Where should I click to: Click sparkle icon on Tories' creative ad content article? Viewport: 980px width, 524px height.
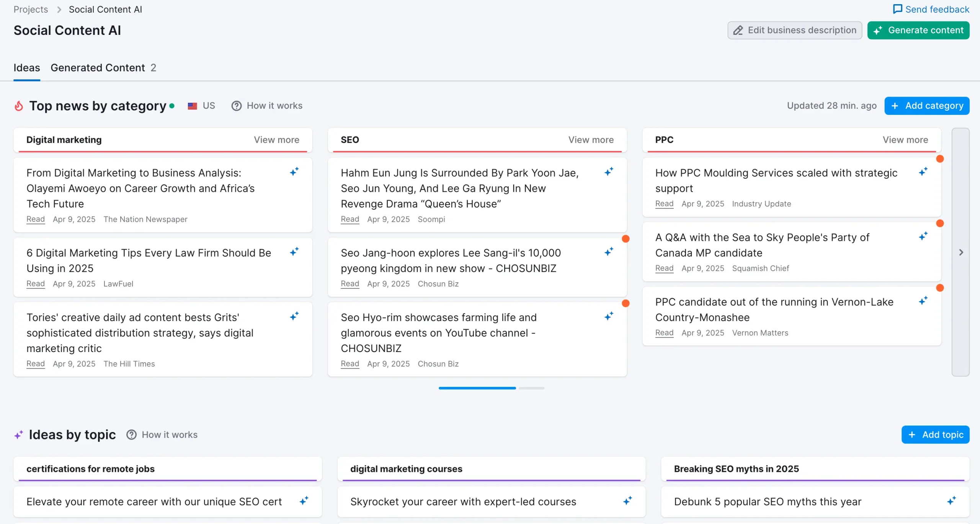click(294, 316)
